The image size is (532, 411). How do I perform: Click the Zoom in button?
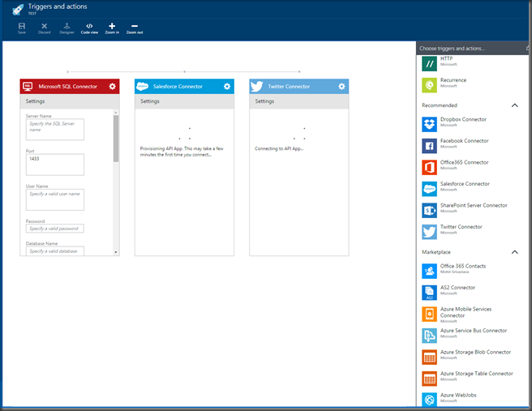pos(112,28)
